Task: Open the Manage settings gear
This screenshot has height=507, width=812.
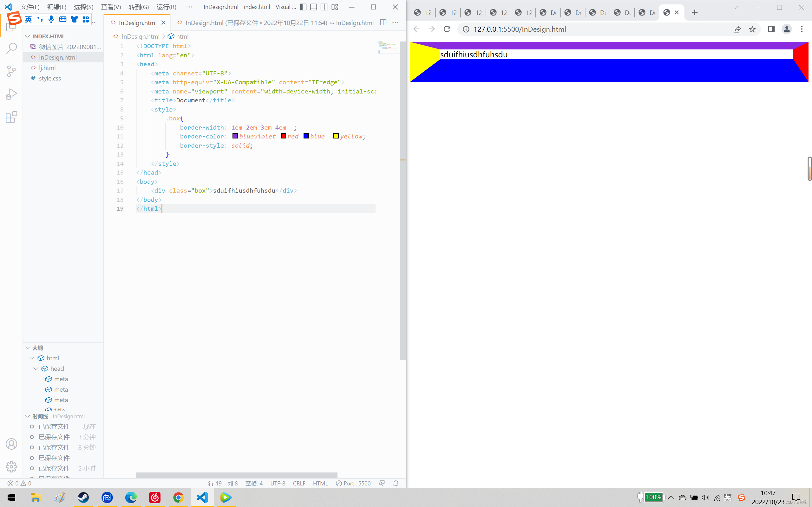Action: point(11,466)
